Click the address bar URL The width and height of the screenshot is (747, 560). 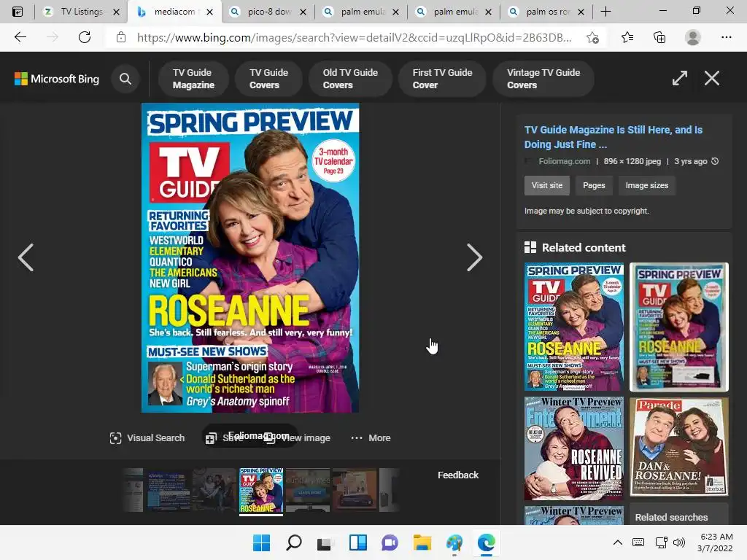click(x=354, y=38)
